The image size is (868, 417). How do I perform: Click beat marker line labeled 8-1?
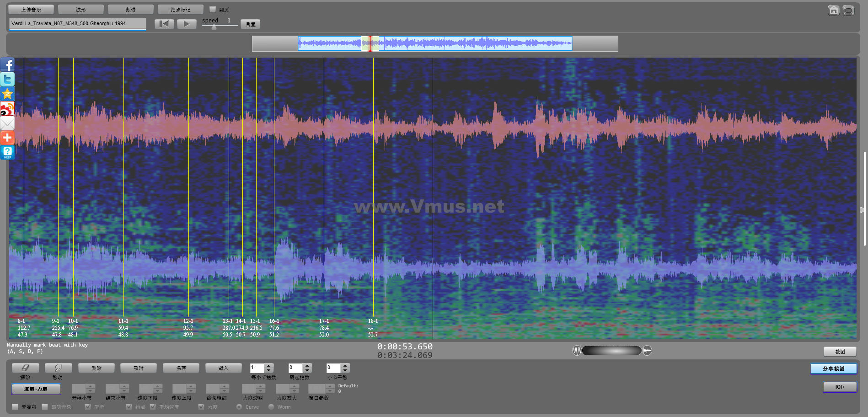pos(24,187)
